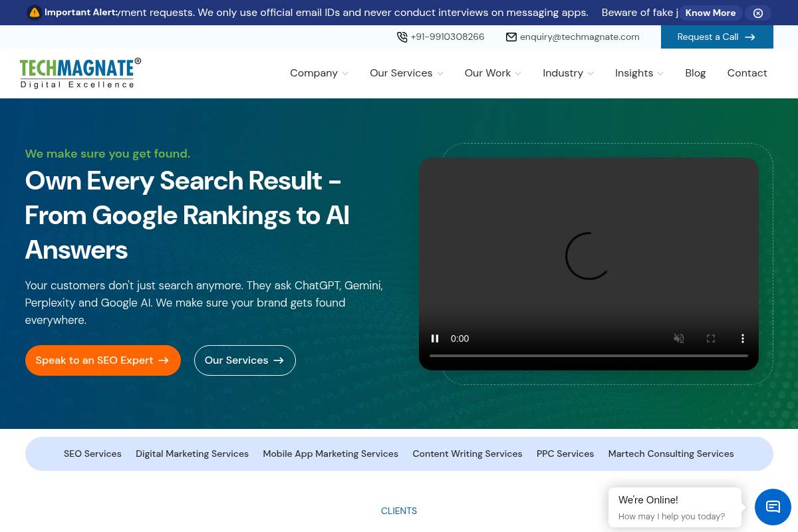The image size is (798, 532).
Task: Open PPC Services link
Action: 565,454
